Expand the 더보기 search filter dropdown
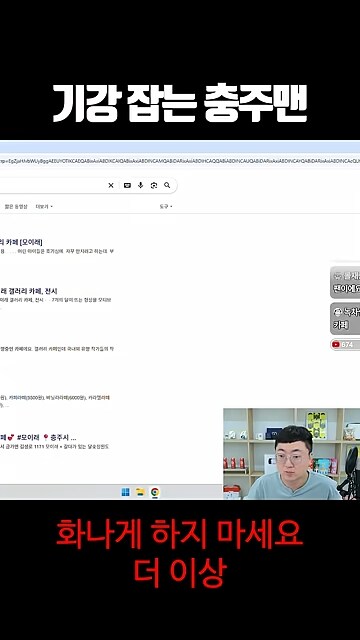The width and height of the screenshot is (360, 640). click(44, 207)
